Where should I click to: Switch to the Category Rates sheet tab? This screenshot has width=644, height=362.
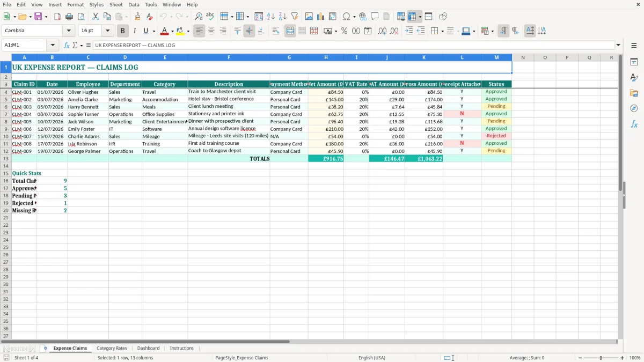point(112,349)
